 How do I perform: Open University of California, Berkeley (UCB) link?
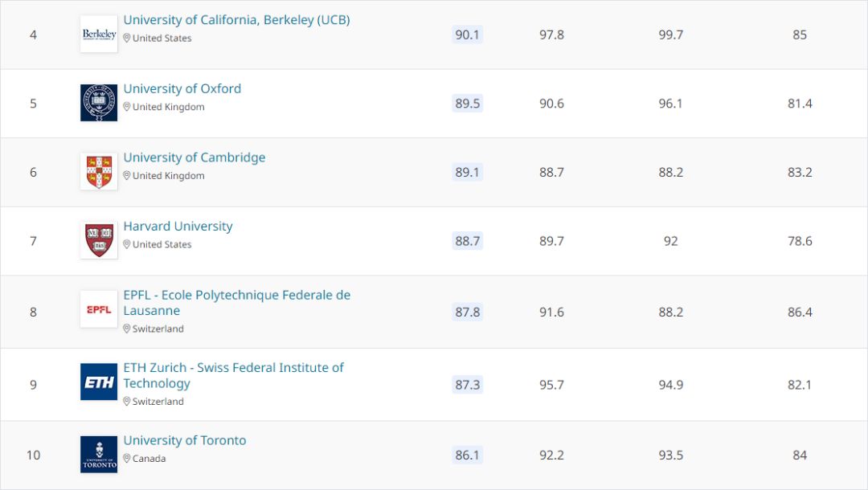click(236, 20)
